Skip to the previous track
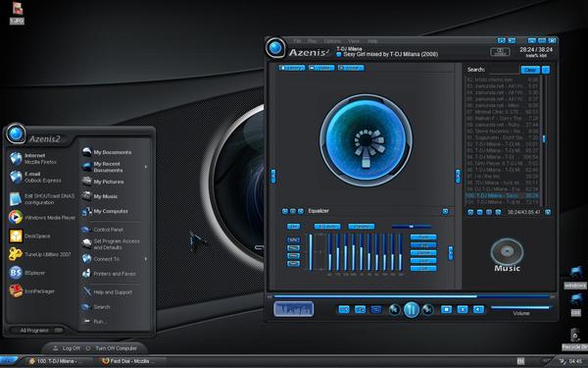 coord(394,310)
